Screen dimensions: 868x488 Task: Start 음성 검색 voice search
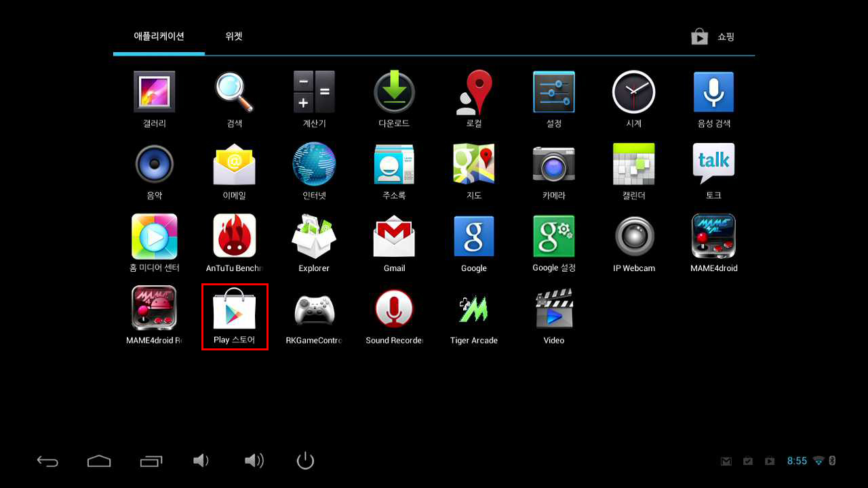[713, 99]
